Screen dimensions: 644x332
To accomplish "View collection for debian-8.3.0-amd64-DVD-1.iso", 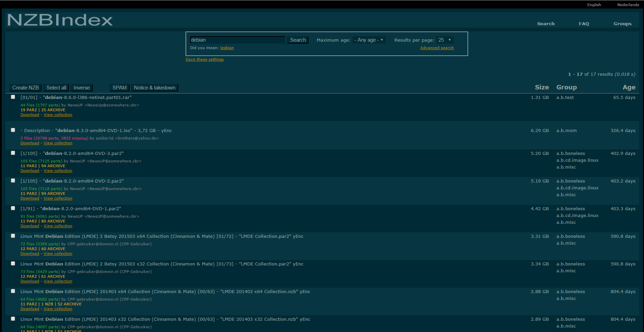I will (x=58, y=143).
